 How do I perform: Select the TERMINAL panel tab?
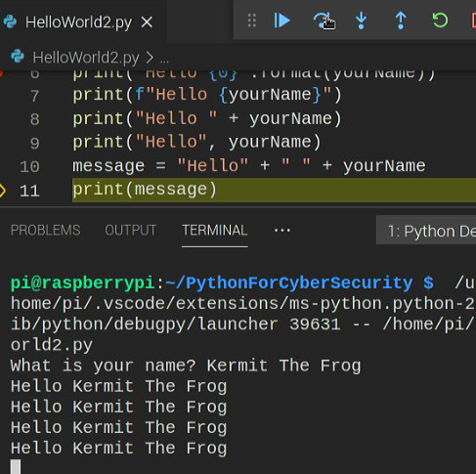[215, 231]
